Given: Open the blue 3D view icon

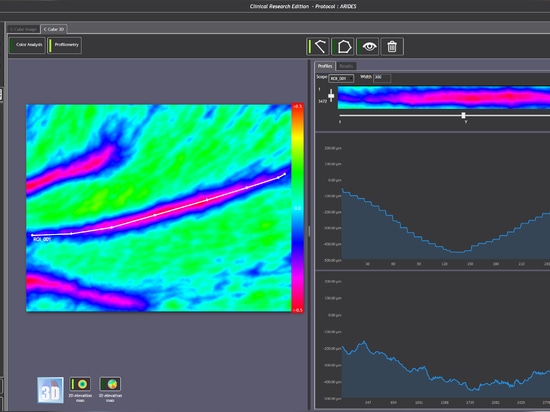Looking at the screenshot, I should click(x=51, y=390).
